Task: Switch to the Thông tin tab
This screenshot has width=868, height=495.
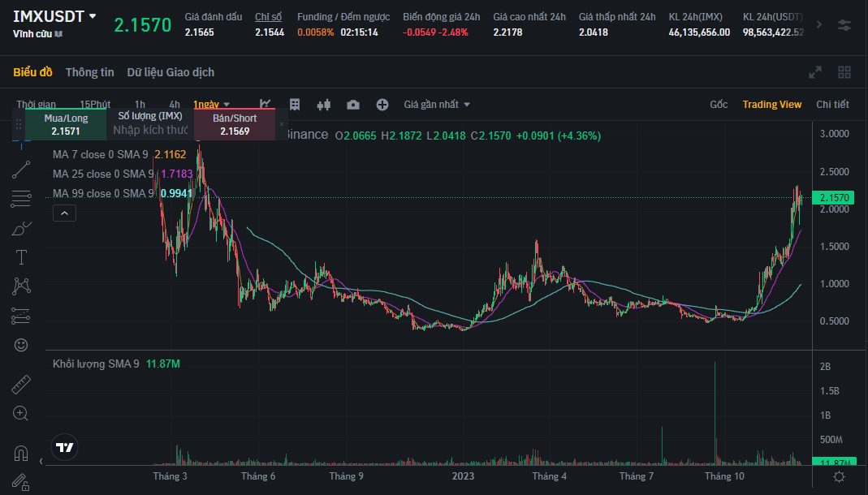Action: (x=89, y=72)
